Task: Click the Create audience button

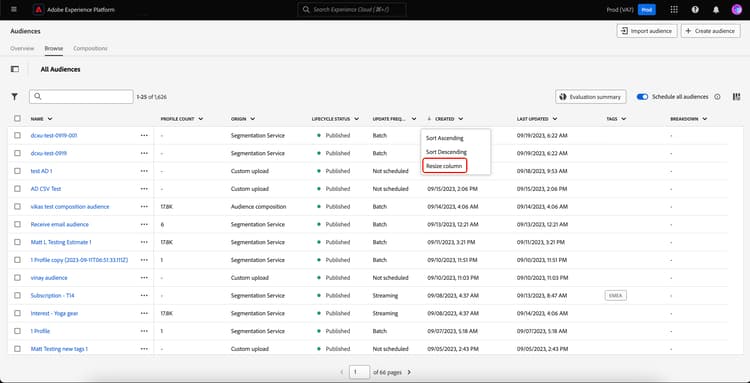Action: click(710, 31)
